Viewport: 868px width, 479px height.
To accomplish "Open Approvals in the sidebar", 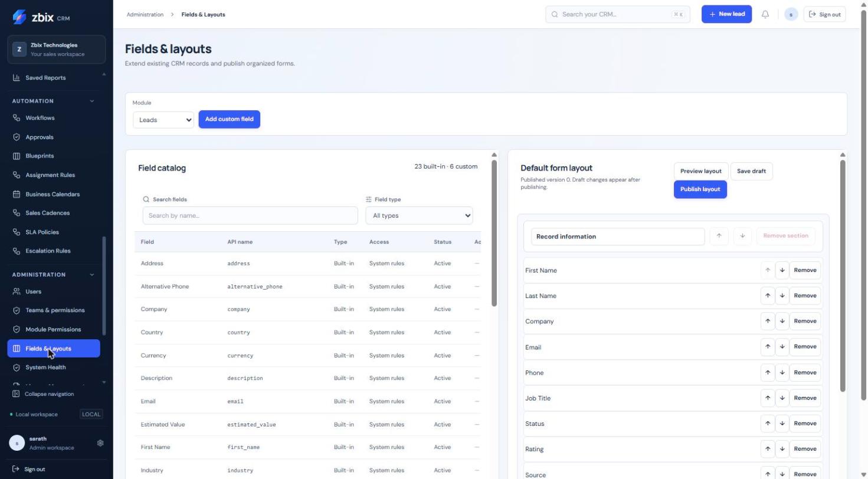I will pyautogui.click(x=54, y=137).
